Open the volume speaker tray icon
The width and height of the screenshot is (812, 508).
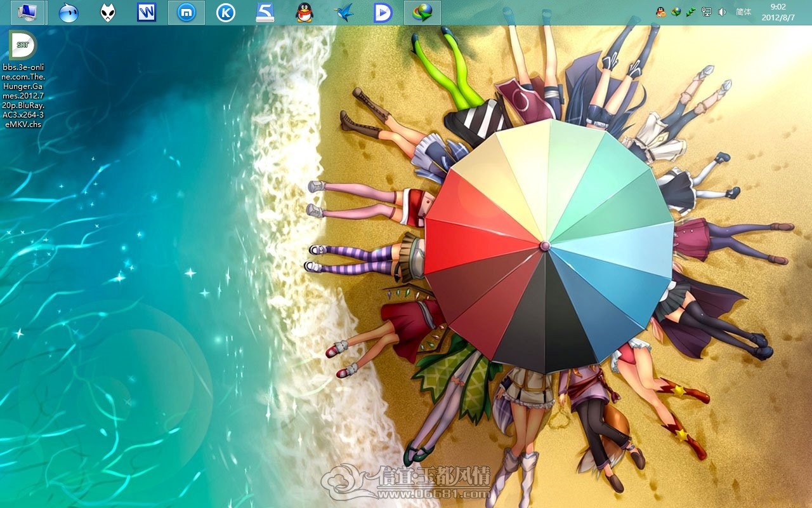click(x=722, y=11)
